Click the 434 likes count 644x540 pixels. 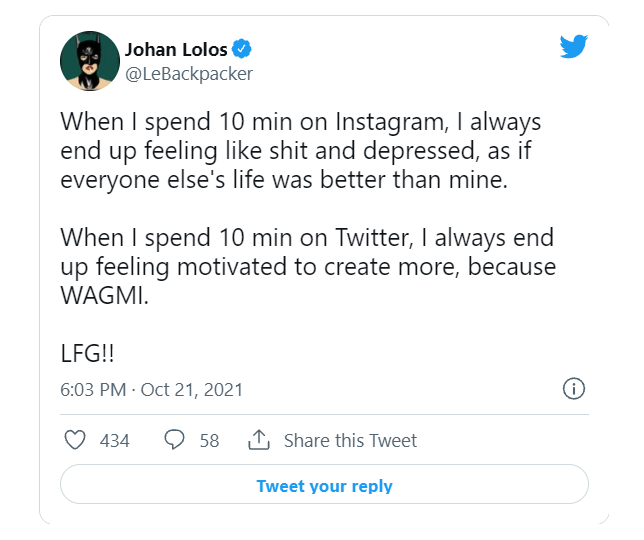[115, 441]
